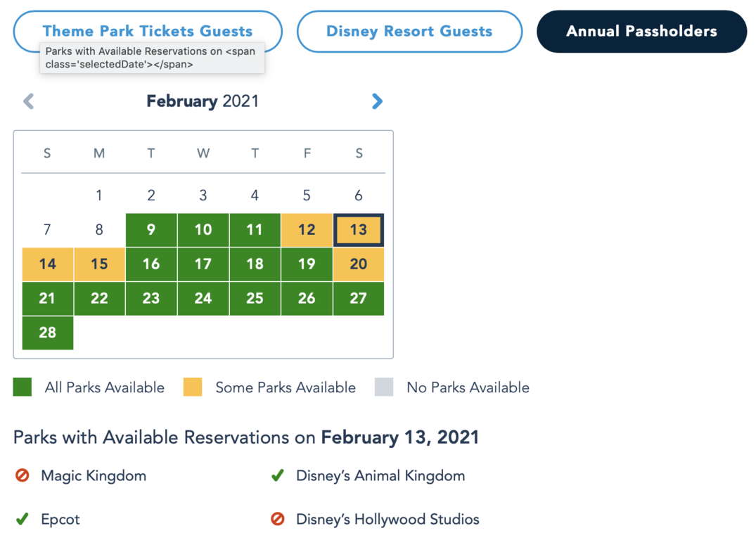This screenshot has width=756, height=540.
Task: Select February 28 on the calendar
Action: [47, 333]
